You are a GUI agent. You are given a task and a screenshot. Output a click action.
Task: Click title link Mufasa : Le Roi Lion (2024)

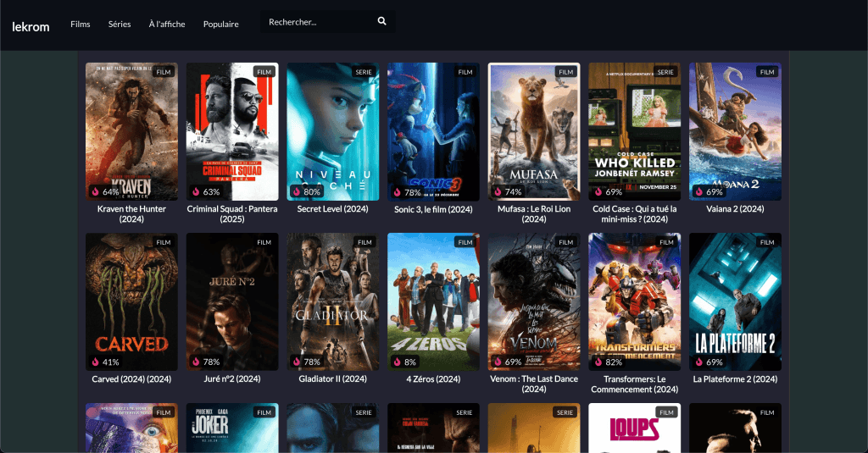coord(534,214)
